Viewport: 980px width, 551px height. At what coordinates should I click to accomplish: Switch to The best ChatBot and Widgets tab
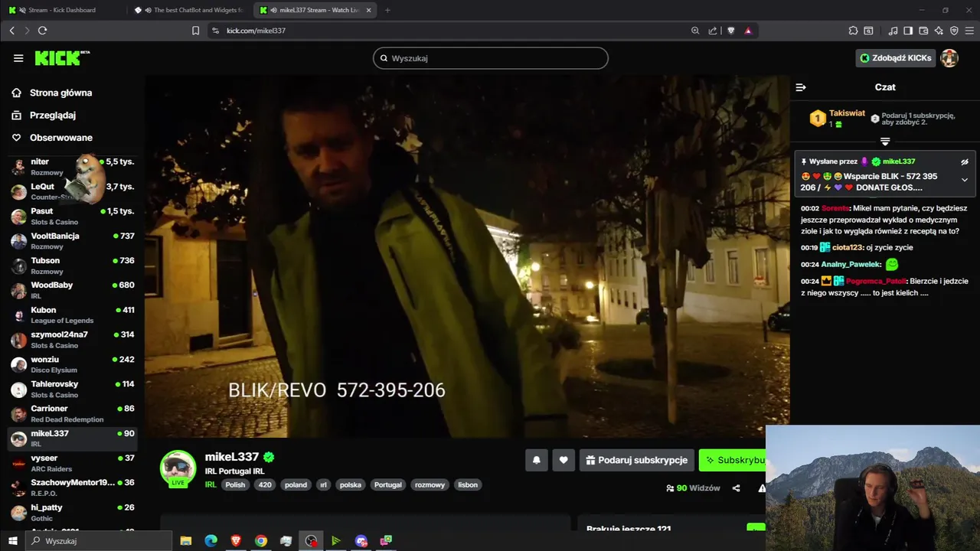click(x=190, y=10)
